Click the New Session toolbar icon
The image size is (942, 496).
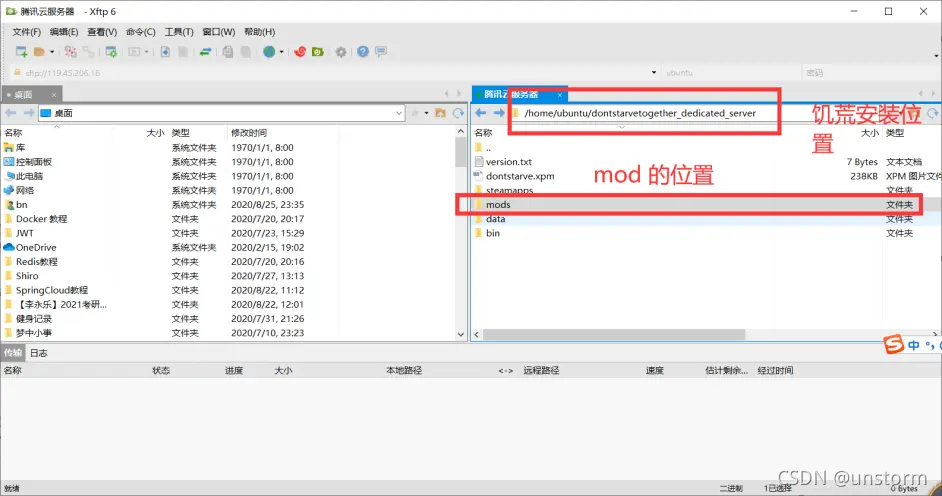tap(22, 52)
